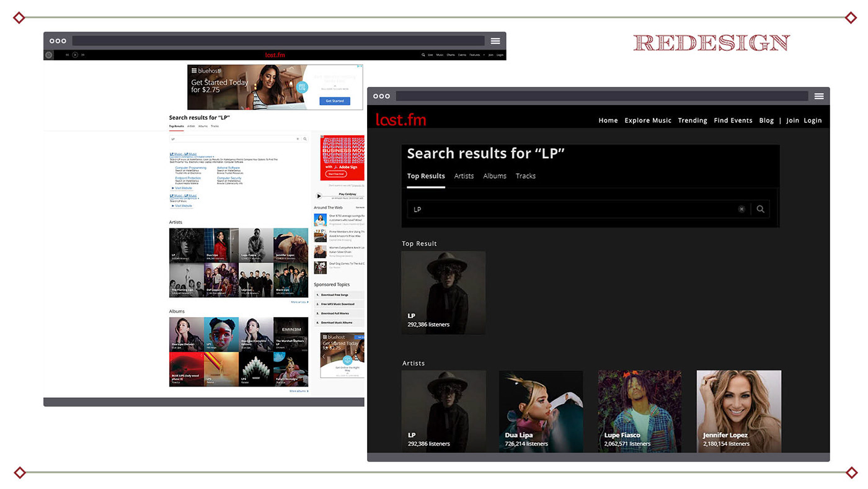
Task: Click the disc icon at far left of original player bar
Action: coord(48,55)
